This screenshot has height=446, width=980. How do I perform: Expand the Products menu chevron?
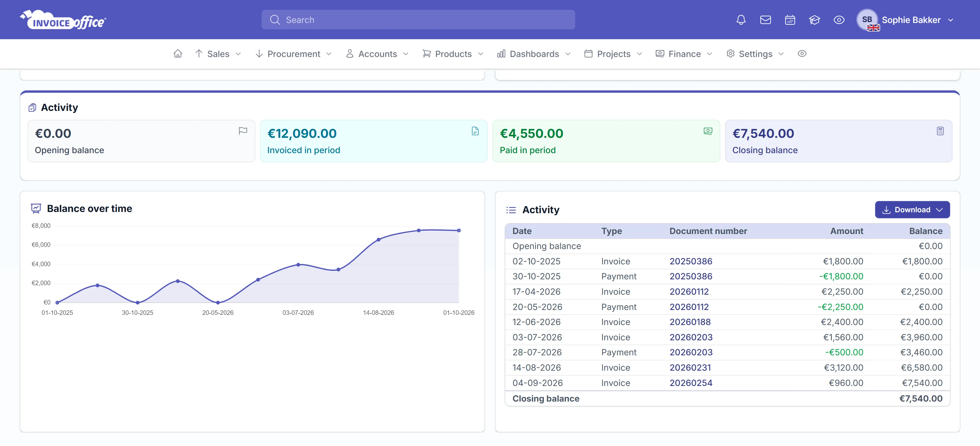[481, 54]
